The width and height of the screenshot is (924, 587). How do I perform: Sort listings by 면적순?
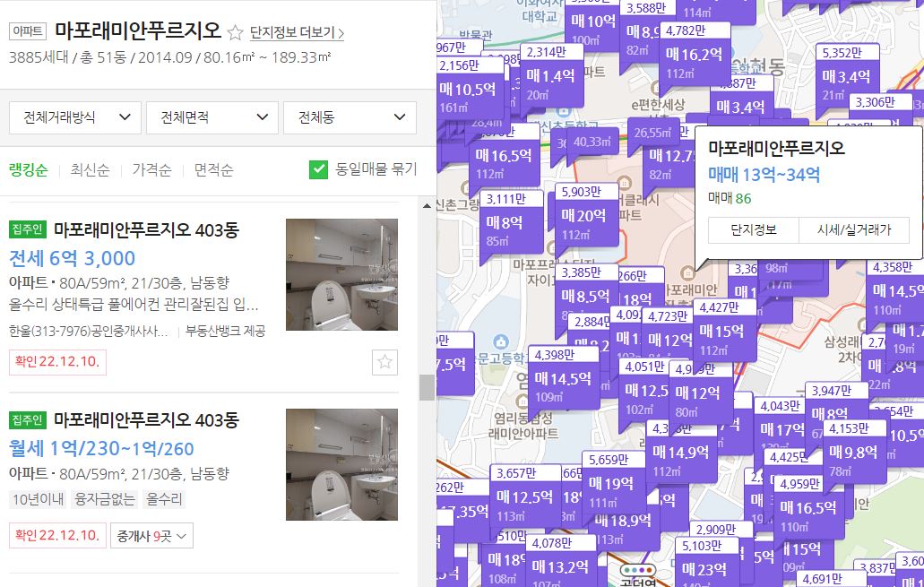click(x=213, y=169)
